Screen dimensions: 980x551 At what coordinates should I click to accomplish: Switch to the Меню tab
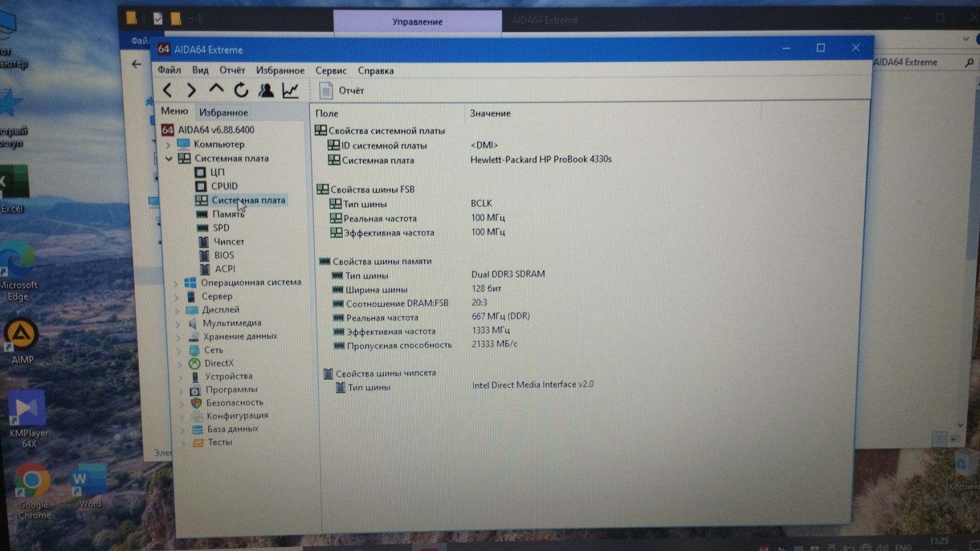click(x=174, y=111)
